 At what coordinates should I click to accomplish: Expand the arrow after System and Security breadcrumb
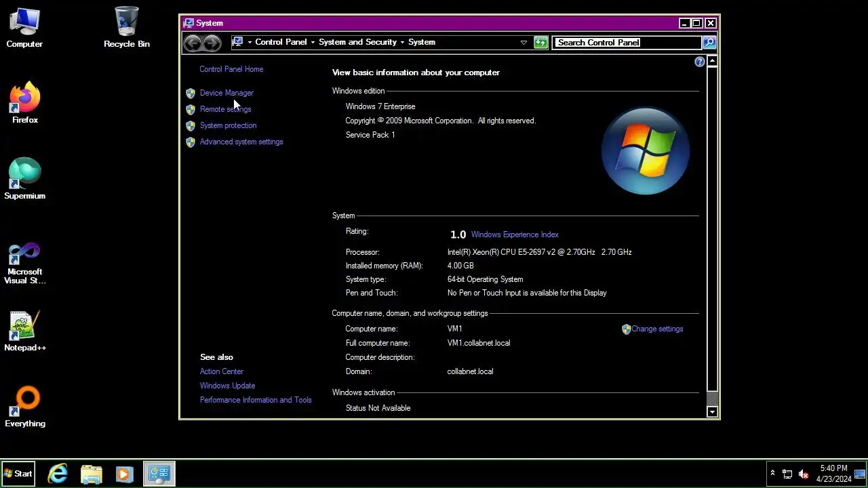tap(402, 42)
